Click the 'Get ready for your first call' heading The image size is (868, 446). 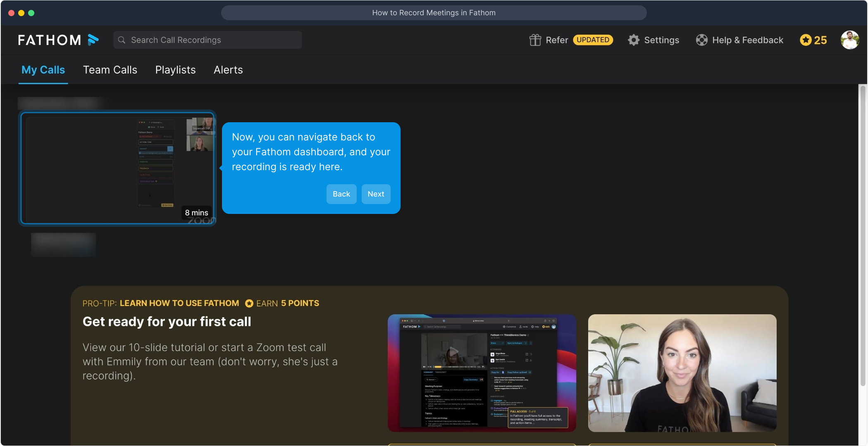point(167,322)
